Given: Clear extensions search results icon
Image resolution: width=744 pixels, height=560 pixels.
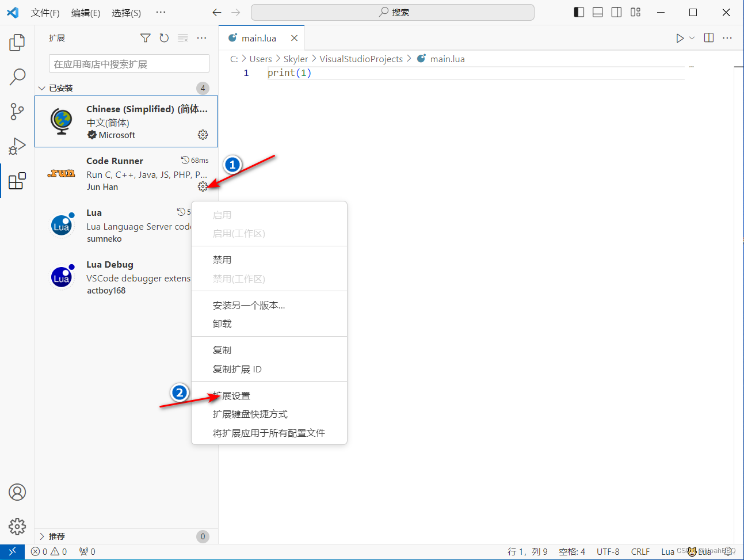Looking at the screenshot, I should coord(183,38).
